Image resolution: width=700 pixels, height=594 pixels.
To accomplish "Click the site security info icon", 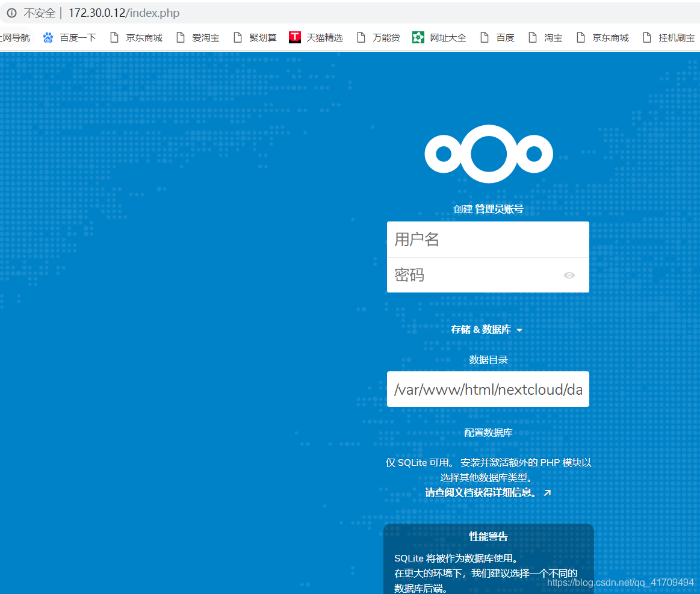I will click(11, 13).
